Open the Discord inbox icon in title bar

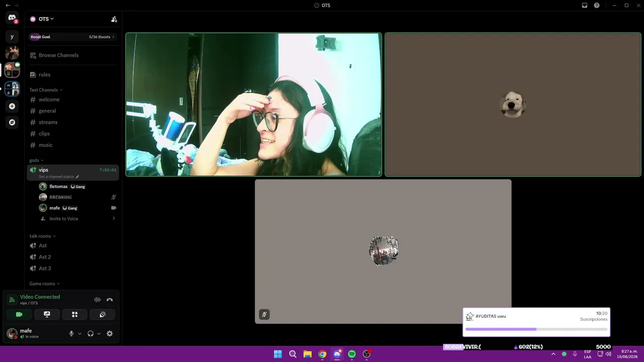[x=585, y=6]
